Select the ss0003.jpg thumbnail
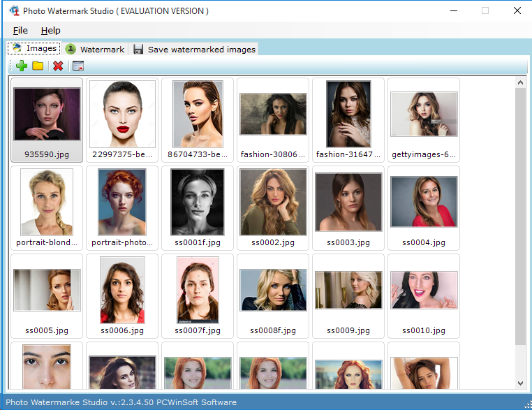The width and height of the screenshot is (532, 410). click(x=348, y=208)
